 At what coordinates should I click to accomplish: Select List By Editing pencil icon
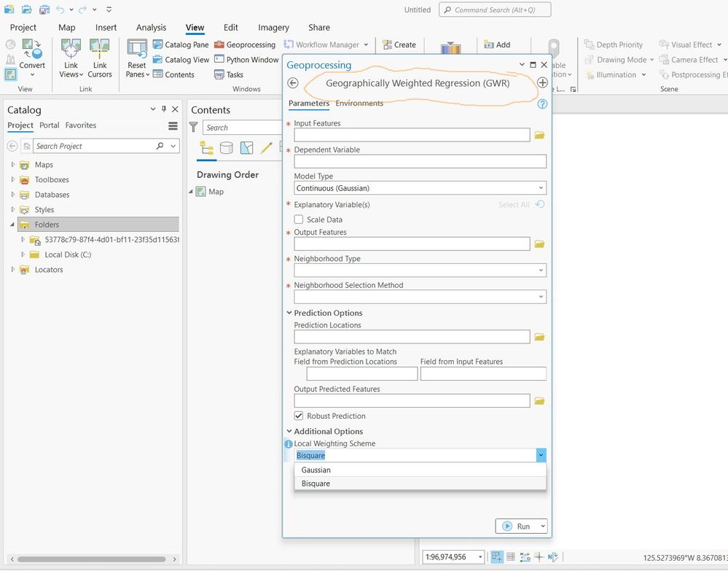tap(267, 148)
